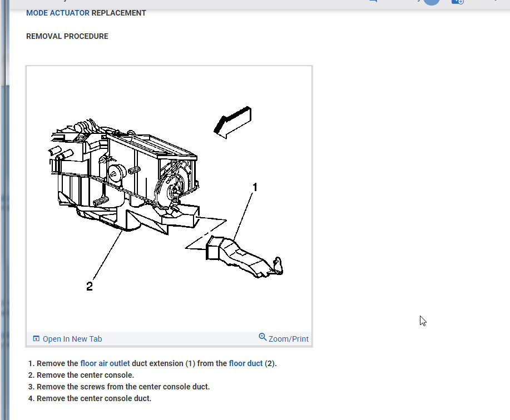Click the step 4 text 'Remove the center console duct.'
Viewport: 510px width, 420px height.
[x=94, y=398]
